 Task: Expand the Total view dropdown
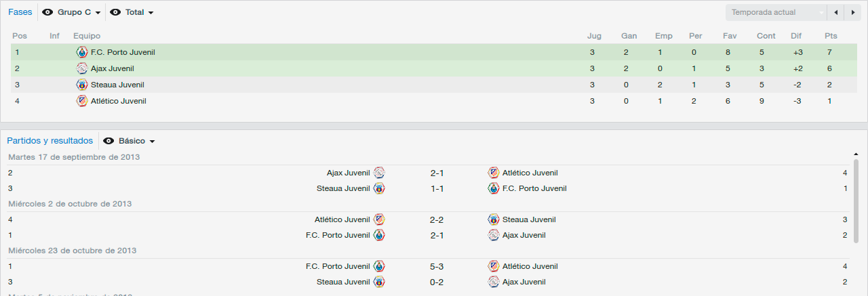pyautogui.click(x=140, y=12)
